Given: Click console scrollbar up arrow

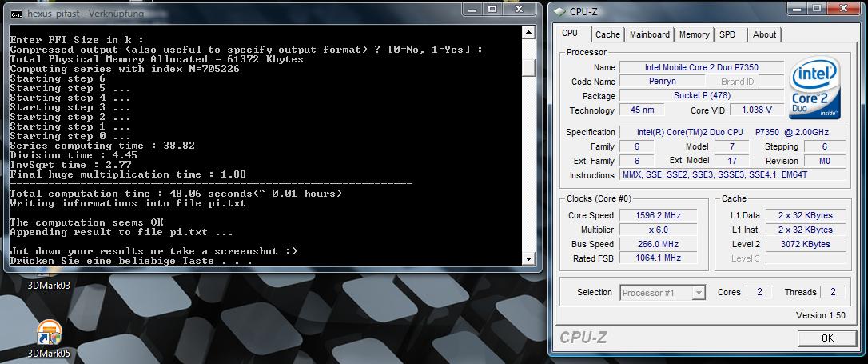Looking at the screenshot, I should pos(528,33).
